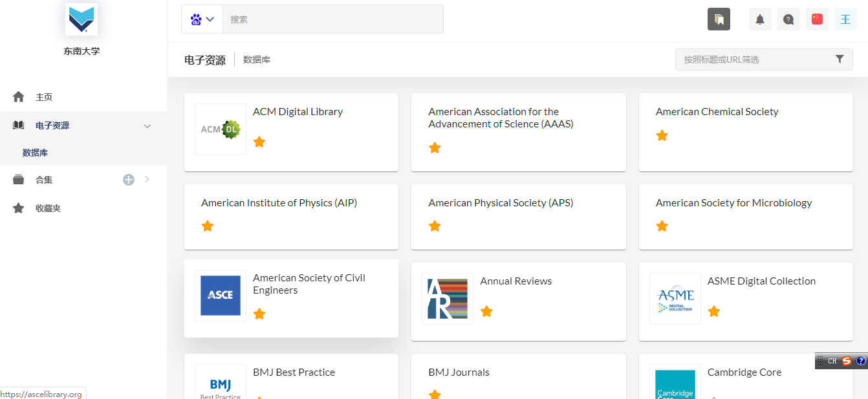Open 收藏夹 in the sidebar
This screenshot has height=399, width=868.
(x=48, y=208)
